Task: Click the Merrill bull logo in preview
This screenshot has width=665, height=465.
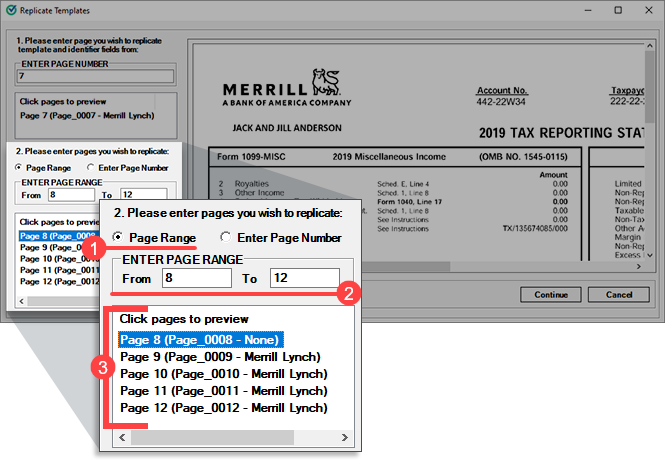Action: (326, 82)
